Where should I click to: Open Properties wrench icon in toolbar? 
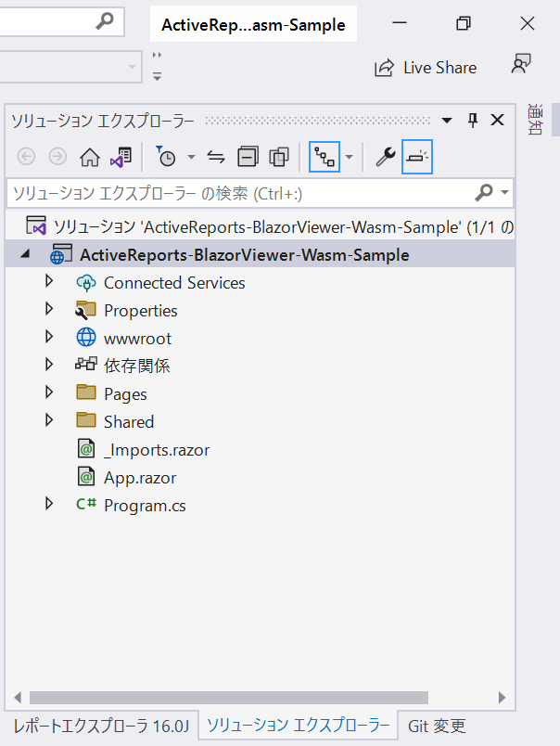386,157
